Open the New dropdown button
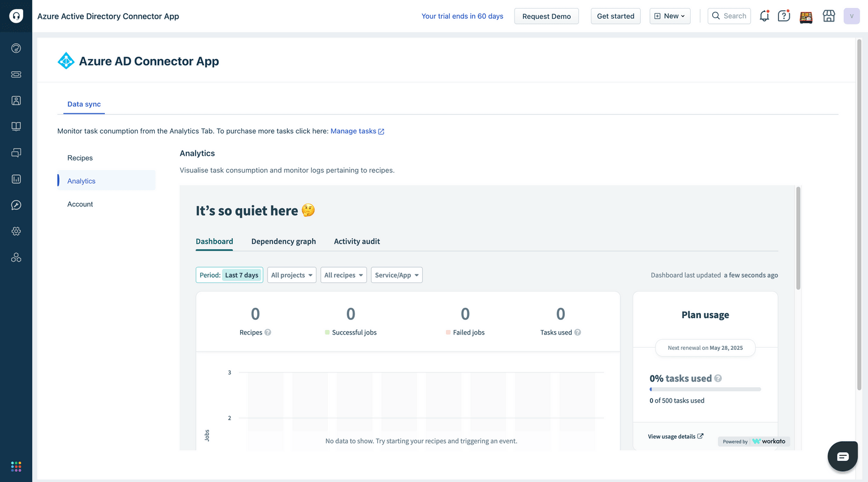 click(x=670, y=16)
